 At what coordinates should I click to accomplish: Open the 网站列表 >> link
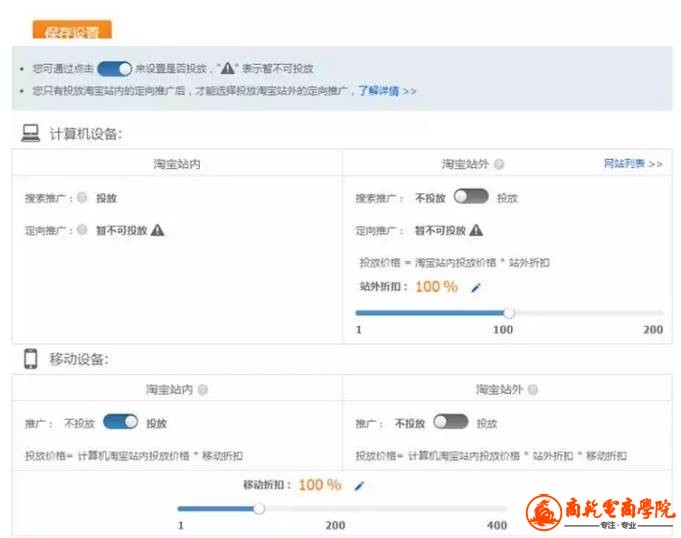coord(633,164)
